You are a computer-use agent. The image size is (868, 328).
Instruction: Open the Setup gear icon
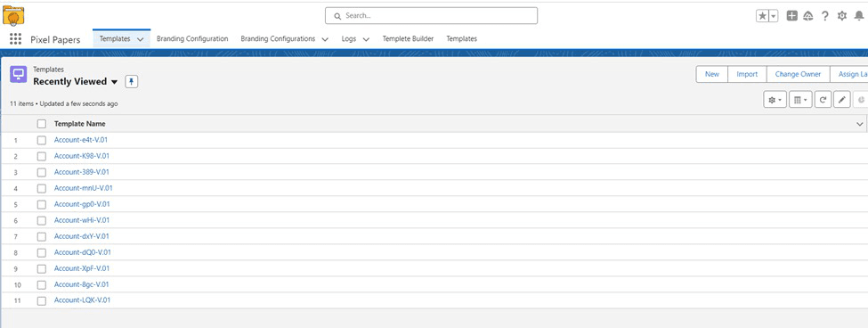tap(842, 16)
